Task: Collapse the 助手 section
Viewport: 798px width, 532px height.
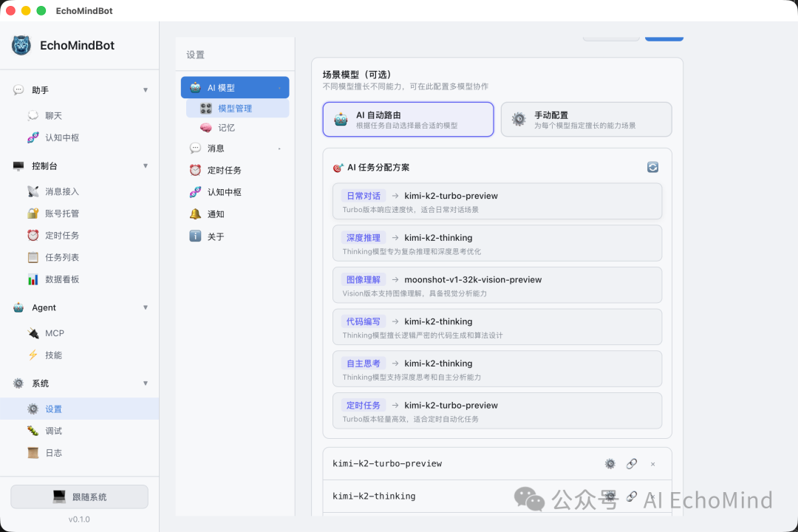Action: tap(146, 89)
